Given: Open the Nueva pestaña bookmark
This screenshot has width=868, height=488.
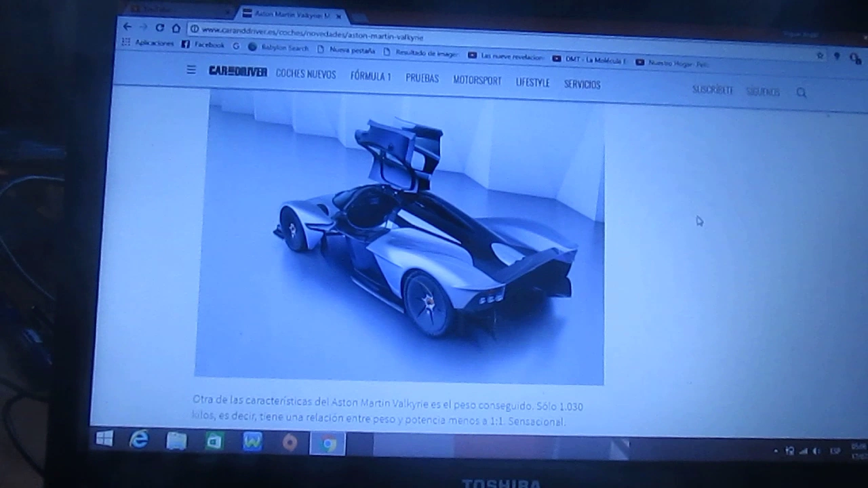Looking at the screenshot, I should click(x=346, y=50).
